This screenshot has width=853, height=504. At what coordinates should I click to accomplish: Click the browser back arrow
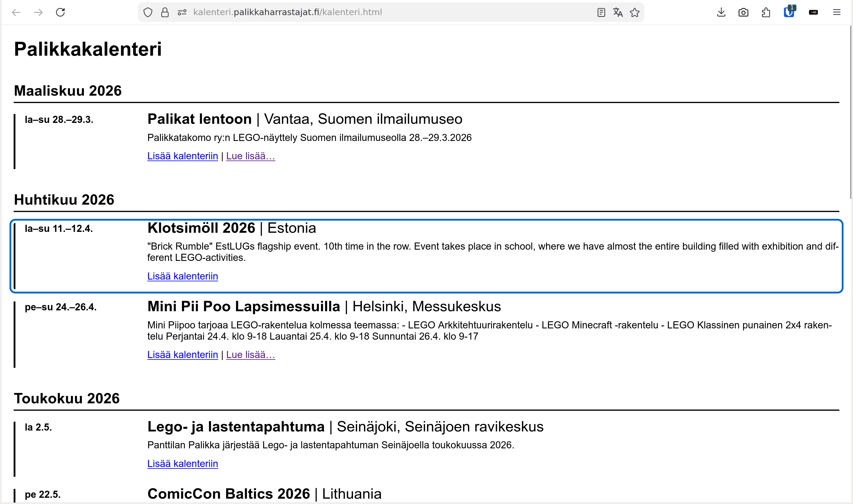pos(16,12)
